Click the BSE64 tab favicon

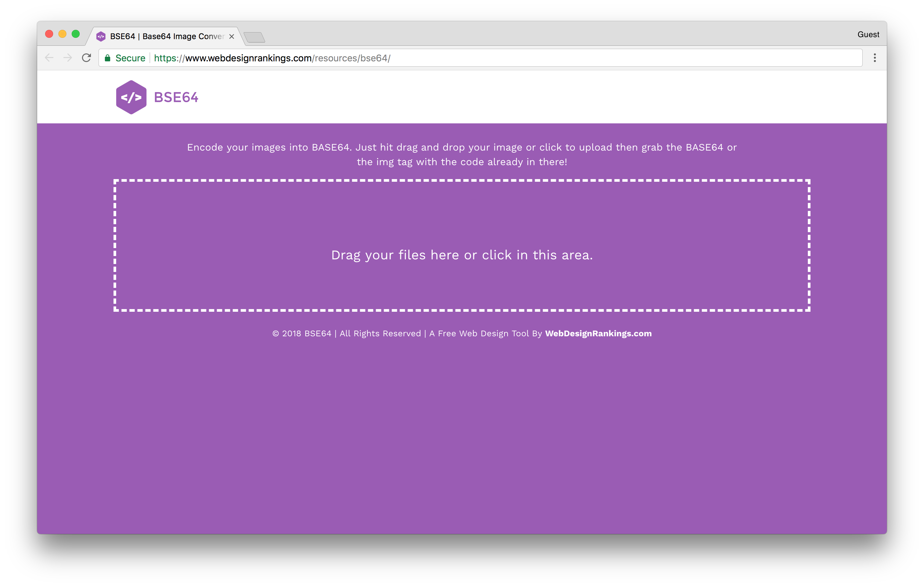(x=101, y=36)
